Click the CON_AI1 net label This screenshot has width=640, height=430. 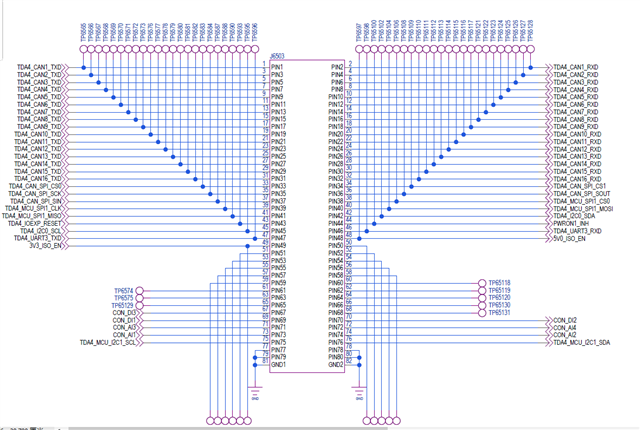pos(124,335)
